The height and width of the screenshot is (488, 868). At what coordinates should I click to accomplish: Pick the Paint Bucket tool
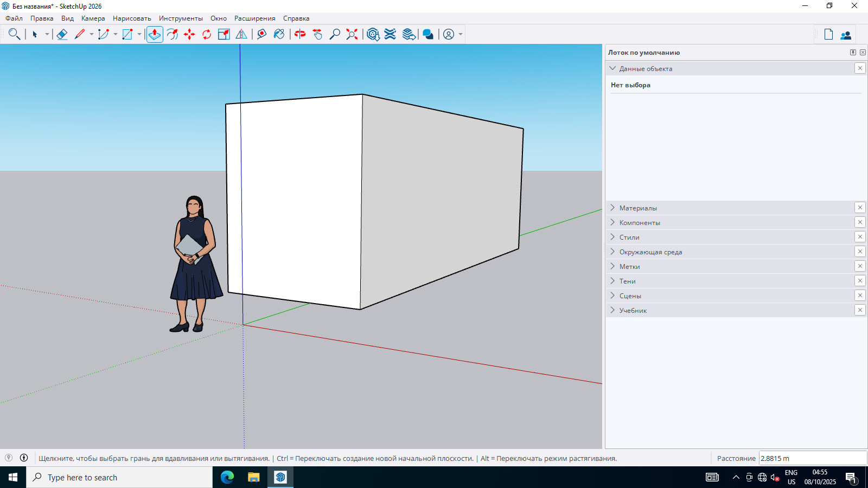pyautogui.click(x=279, y=34)
